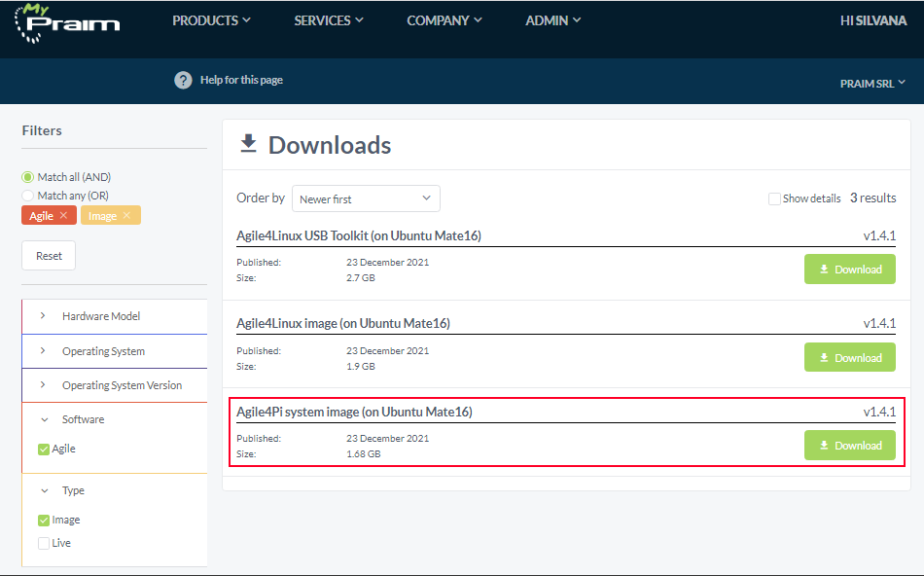
Task: Click the Image filter tag label
Action: pos(102,216)
